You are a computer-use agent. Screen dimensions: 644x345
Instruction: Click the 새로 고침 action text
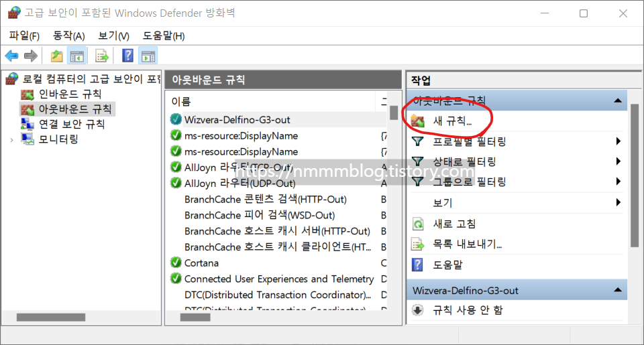(454, 224)
